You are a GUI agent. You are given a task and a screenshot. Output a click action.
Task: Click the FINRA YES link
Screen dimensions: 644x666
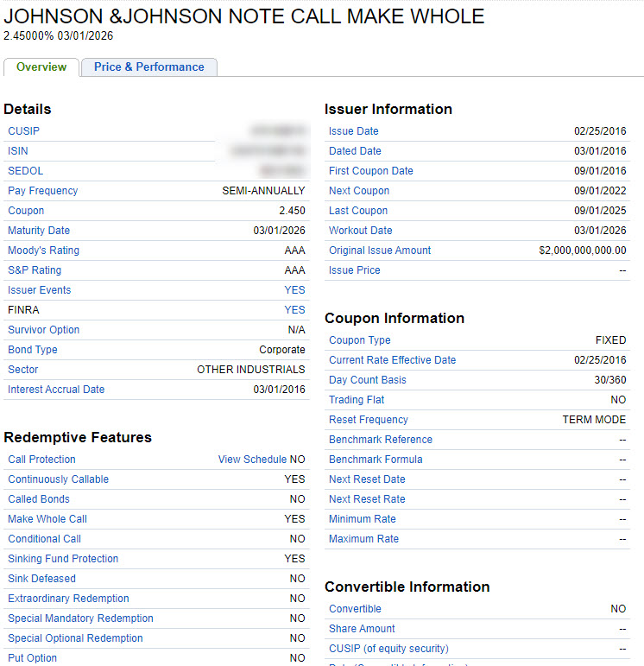[294, 310]
